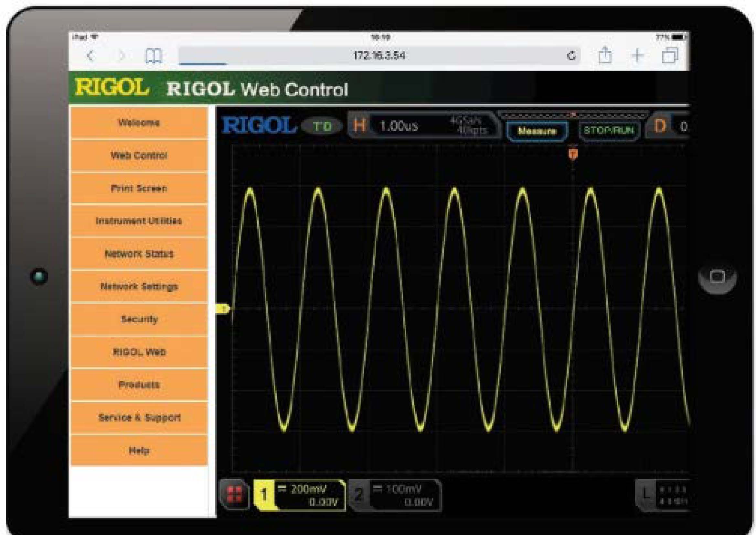Select Web Control in the sidebar
The image size is (756, 535).
click(139, 155)
